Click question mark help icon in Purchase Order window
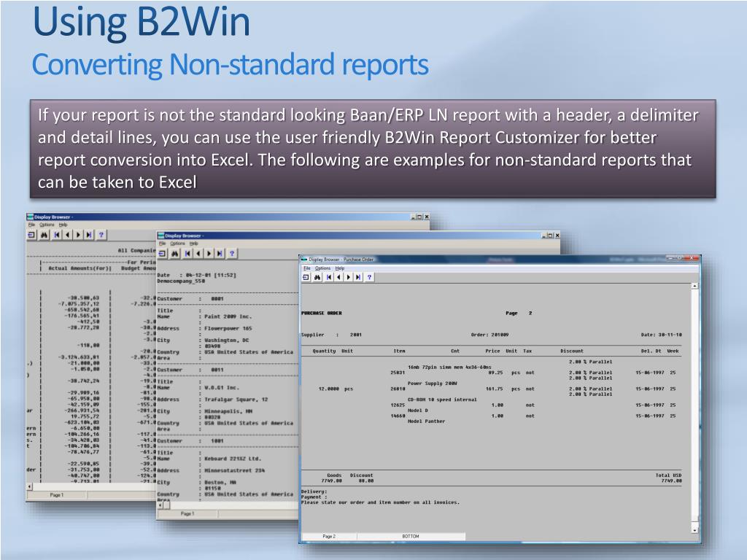Image resolution: width=747 pixels, height=560 pixels. [369, 277]
